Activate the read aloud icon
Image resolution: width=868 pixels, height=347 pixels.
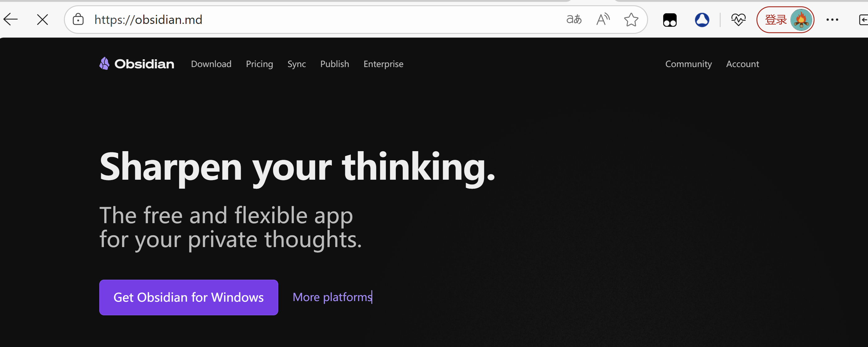(x=603, y=20)
